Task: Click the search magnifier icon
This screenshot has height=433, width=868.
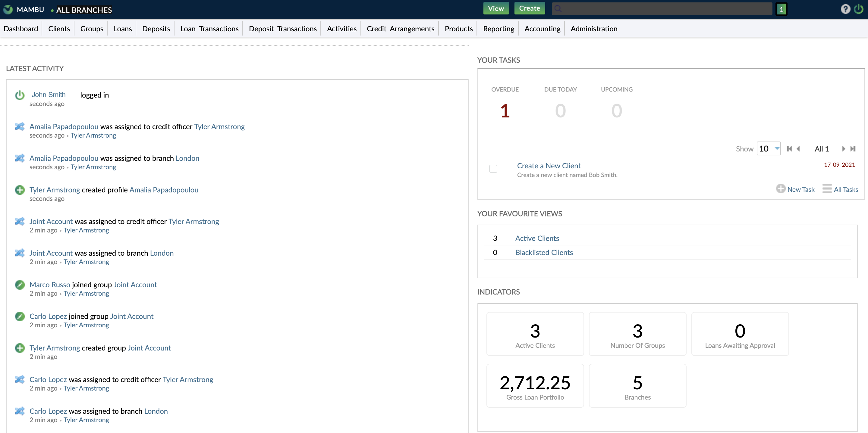Action: point(558,9)
